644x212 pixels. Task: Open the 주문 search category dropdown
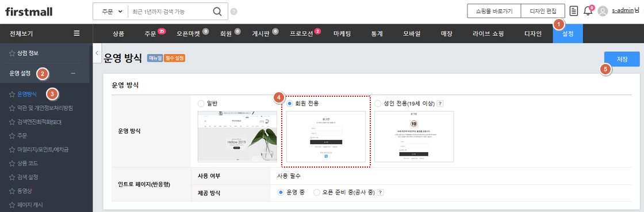click(x=112, y=12)
